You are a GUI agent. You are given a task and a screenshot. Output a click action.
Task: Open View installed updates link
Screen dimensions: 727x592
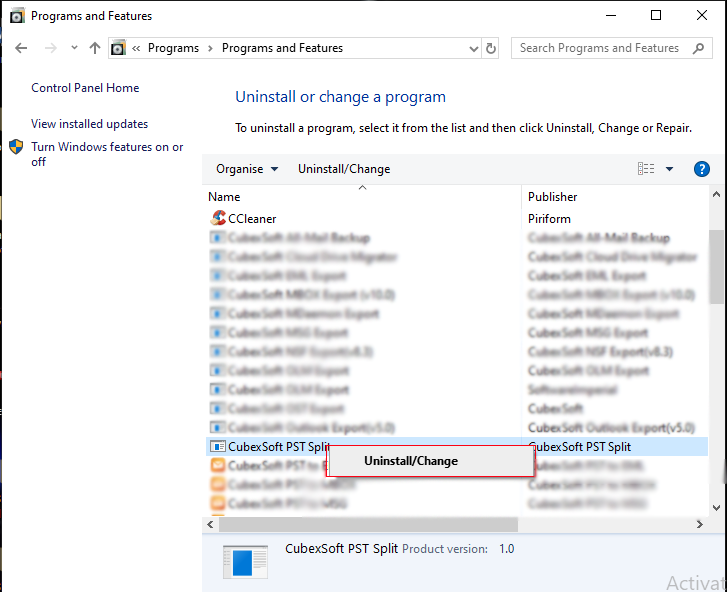coord(89,124)
